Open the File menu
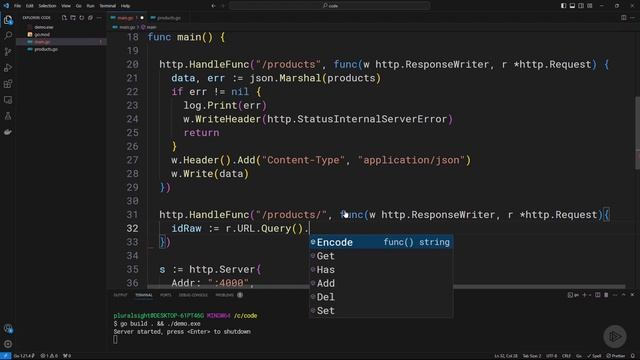 18,6
